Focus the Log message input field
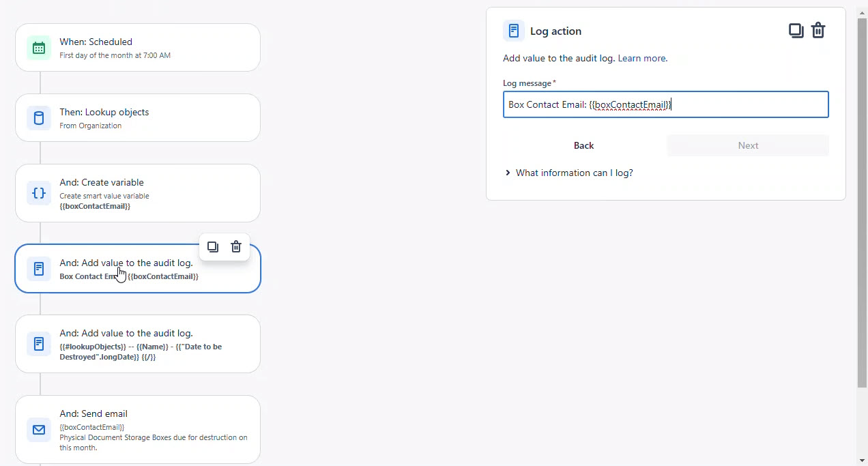Image resolution: width=868 pixels, height=466 pixels. point(666,104)
